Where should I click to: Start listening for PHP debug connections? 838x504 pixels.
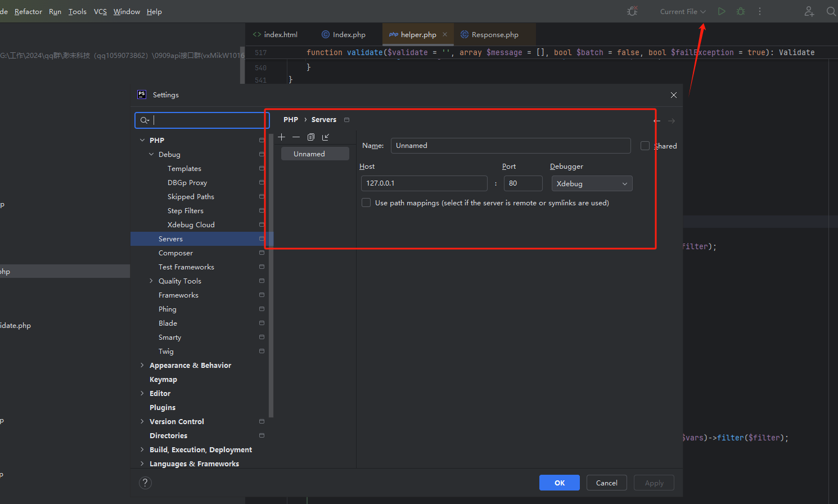tap(632, 11)
